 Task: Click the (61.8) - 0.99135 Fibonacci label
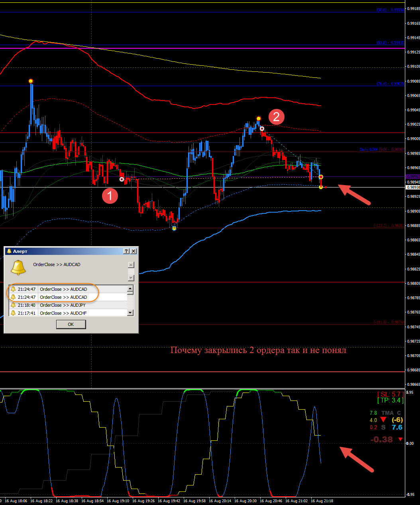390,43
